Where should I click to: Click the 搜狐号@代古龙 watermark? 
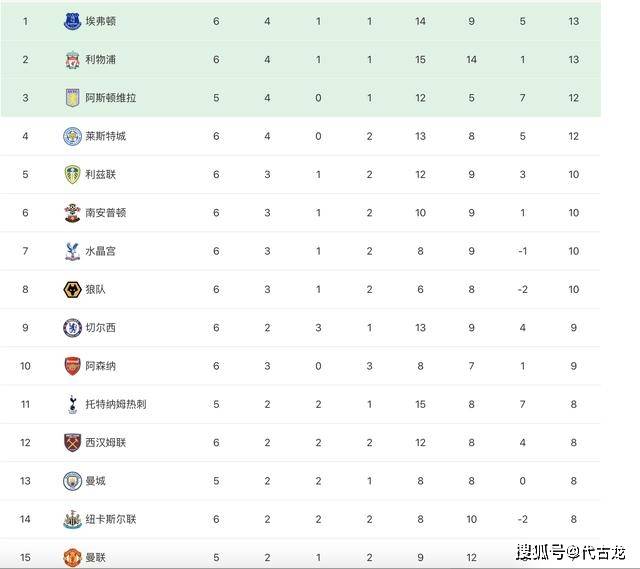pos(570,553)
